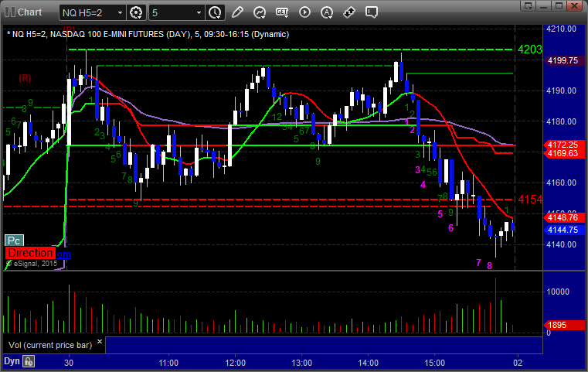This screenshot has height=372, width=588.
Task: Click the eSignal, 2015 copyright text
Action: (32, 264)
